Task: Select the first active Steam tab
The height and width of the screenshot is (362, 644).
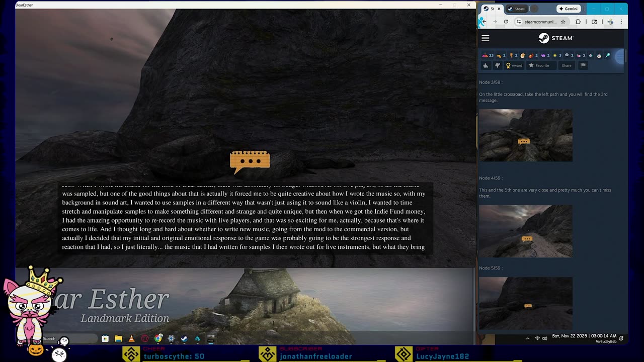Action: [x=489, y=9]
